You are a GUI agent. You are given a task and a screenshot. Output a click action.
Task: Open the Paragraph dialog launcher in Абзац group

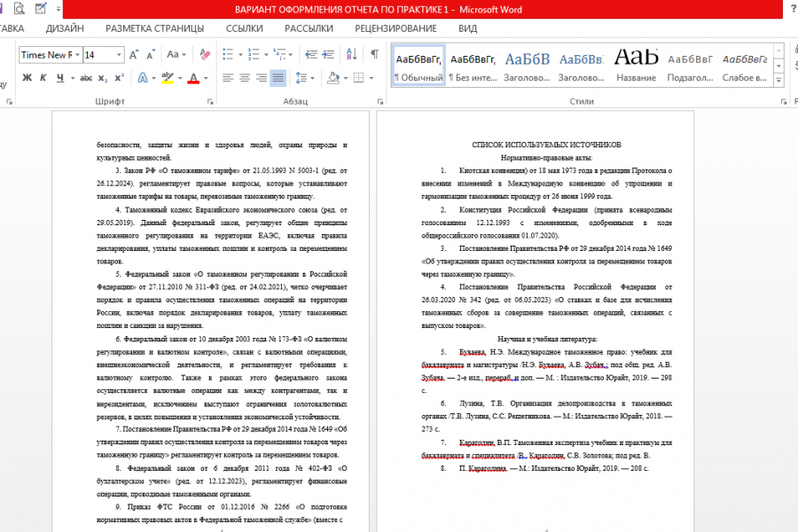pos(379,101)
